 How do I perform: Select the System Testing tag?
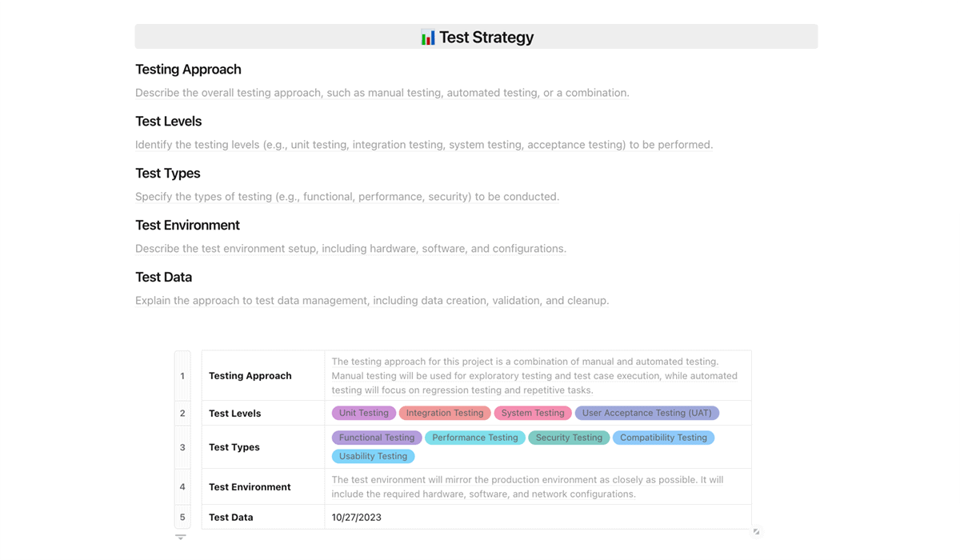[533, 413]
